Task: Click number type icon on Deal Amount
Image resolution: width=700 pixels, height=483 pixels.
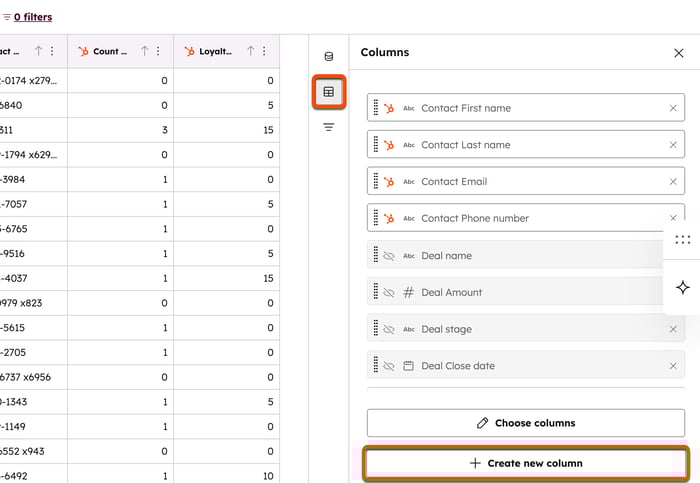Action: [408, 292]
